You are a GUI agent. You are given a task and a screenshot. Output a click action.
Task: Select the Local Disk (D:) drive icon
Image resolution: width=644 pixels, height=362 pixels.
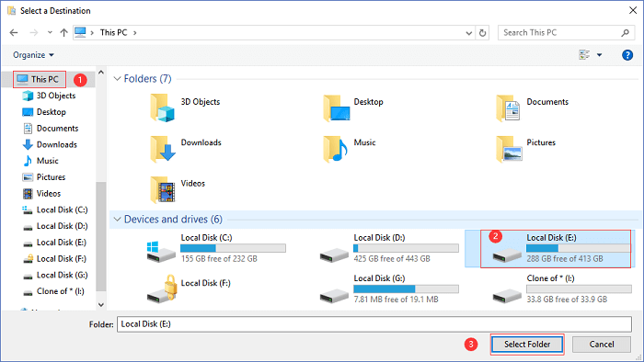[334, 255]
